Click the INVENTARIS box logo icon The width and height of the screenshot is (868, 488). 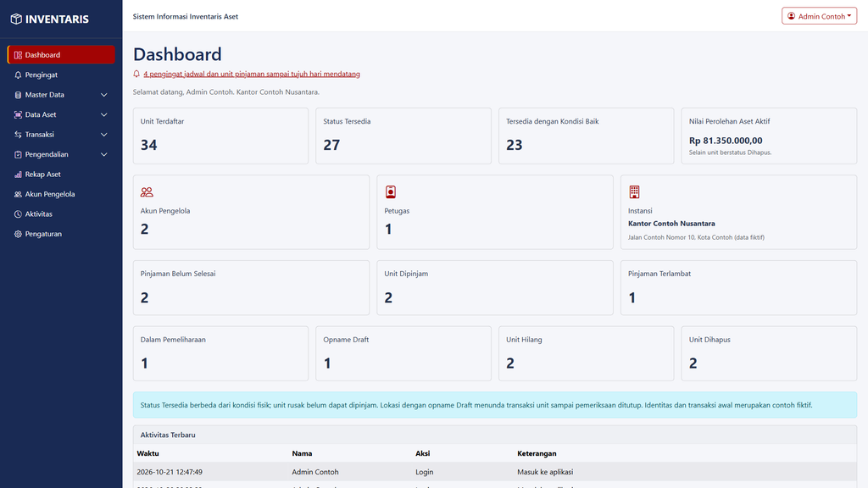click(x=16, y=19)
